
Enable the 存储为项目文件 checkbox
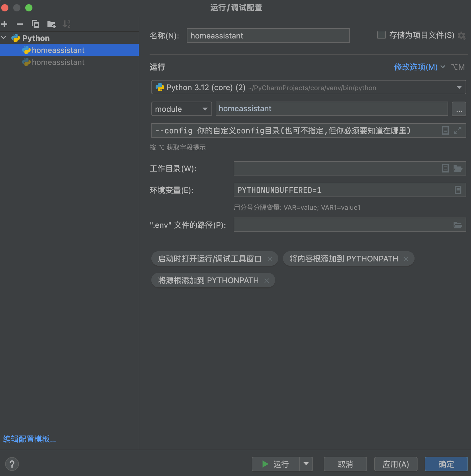pyautogui.click(x=381, y=35)
